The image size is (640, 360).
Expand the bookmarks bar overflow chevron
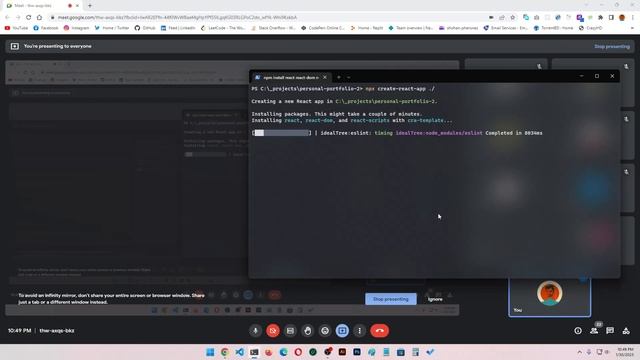pos(632,28)
